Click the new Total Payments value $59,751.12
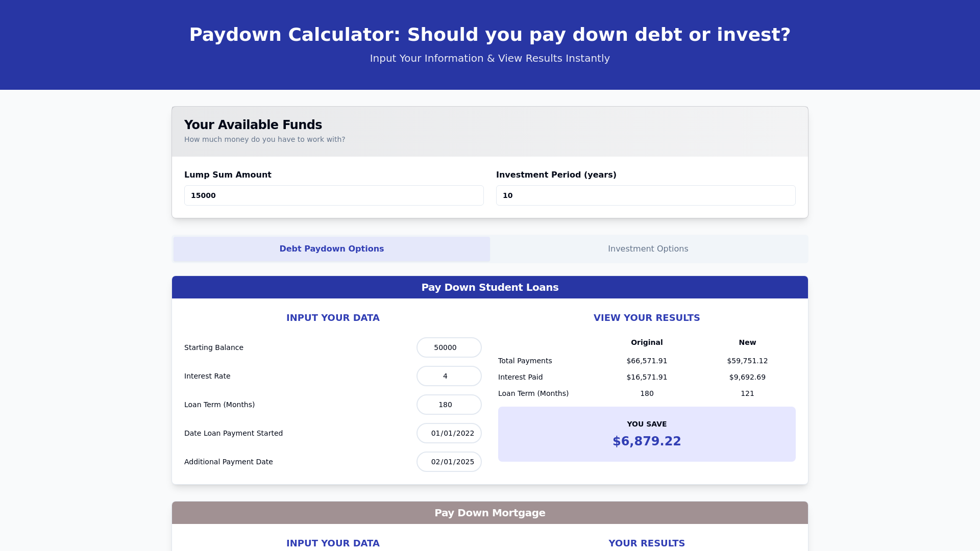Viewport: 980px width, 551px height. pyautogui.click(x=747, y=361)
